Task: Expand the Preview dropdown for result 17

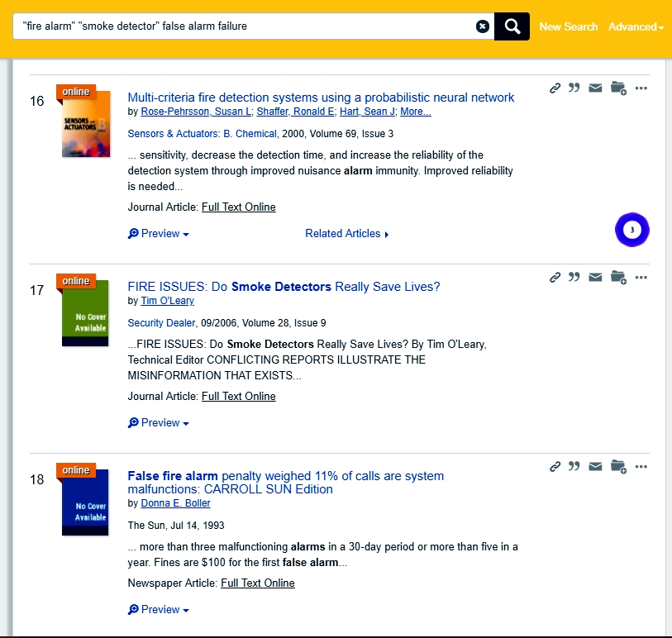Action: point(159,423)
